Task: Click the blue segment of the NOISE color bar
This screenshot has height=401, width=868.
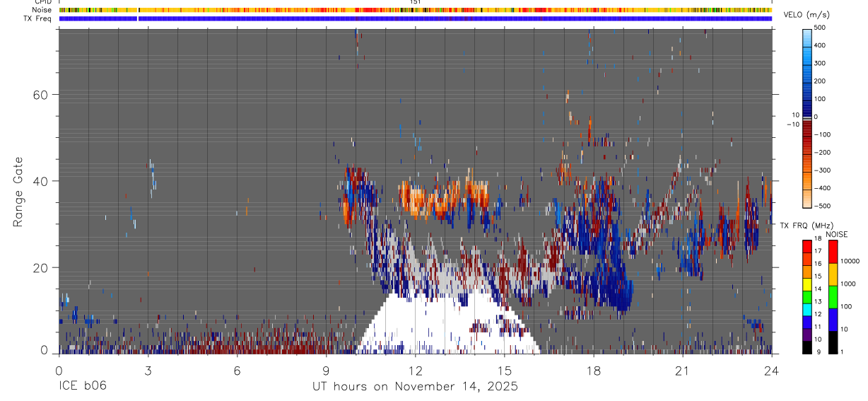Action: tap(833, 319)
